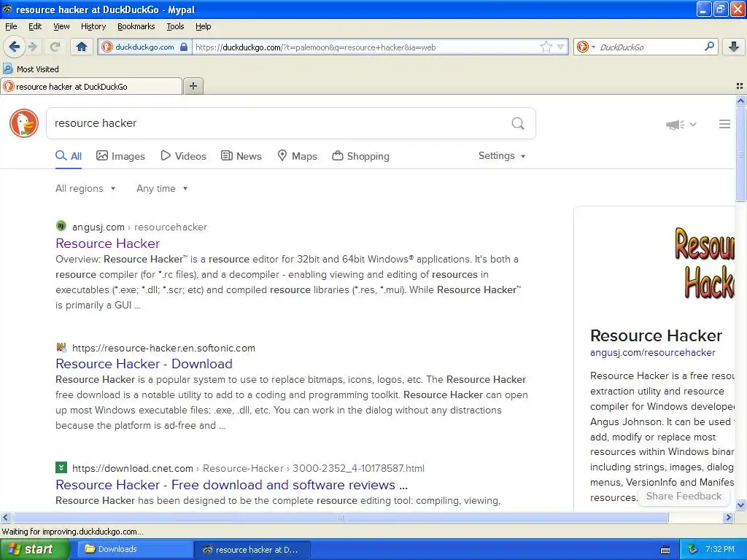Expand the All regions filter
The image size is (747, 560).
click(85, 189)
